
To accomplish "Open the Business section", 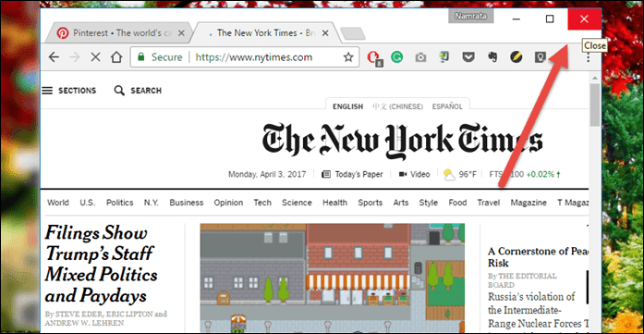I will coord(187,203).
